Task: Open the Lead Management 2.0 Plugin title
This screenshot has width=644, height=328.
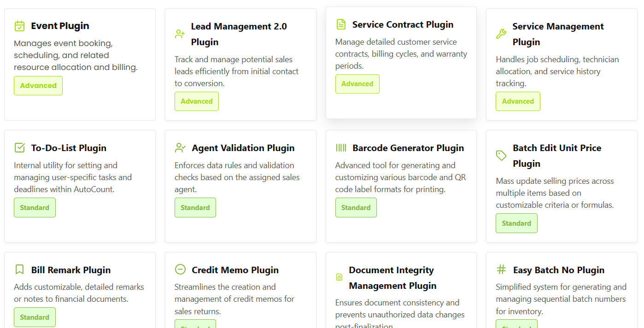Action: click(239, 34)
